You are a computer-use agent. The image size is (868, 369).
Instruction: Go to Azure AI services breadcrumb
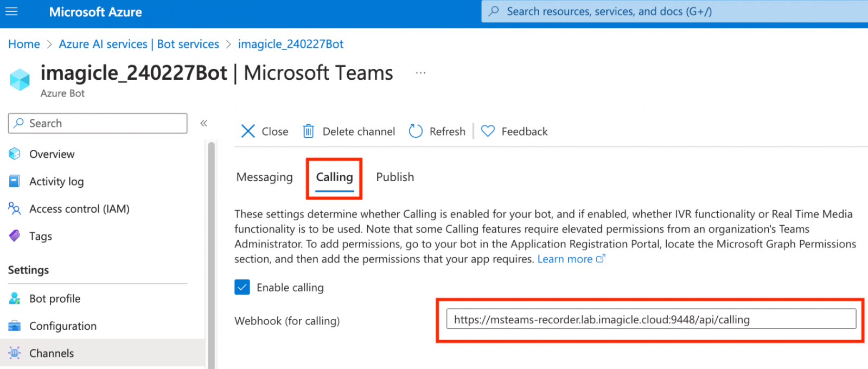(x=139, y=44)
